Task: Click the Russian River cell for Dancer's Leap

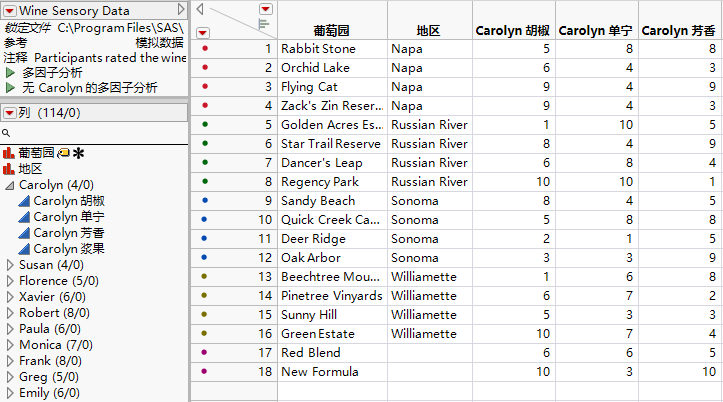Action: pos(430,163)
